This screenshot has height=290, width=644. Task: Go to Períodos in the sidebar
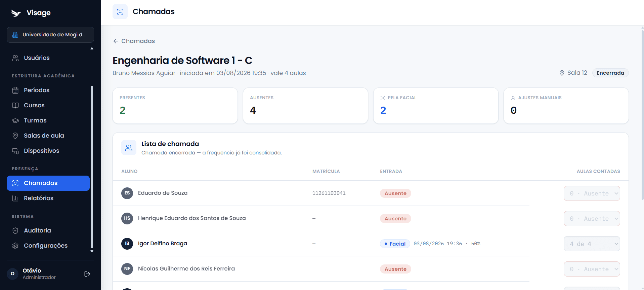click(x=48, y=90)
